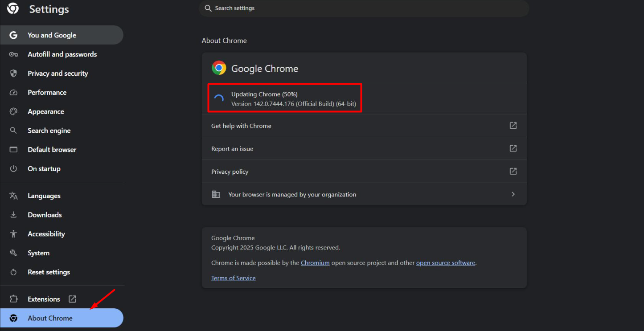Open the open source software link
This screenshot has height=331, width=644.
point(445,263)
